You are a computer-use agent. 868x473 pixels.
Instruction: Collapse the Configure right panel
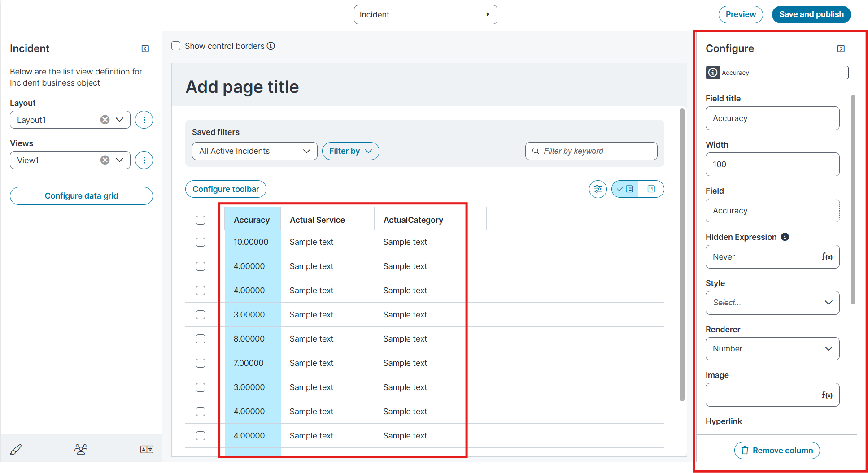point(841,48)
